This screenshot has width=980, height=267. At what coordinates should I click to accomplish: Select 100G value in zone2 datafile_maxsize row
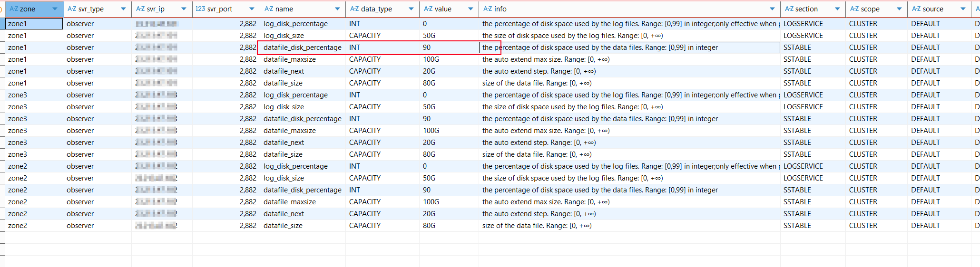click(449, 202)
